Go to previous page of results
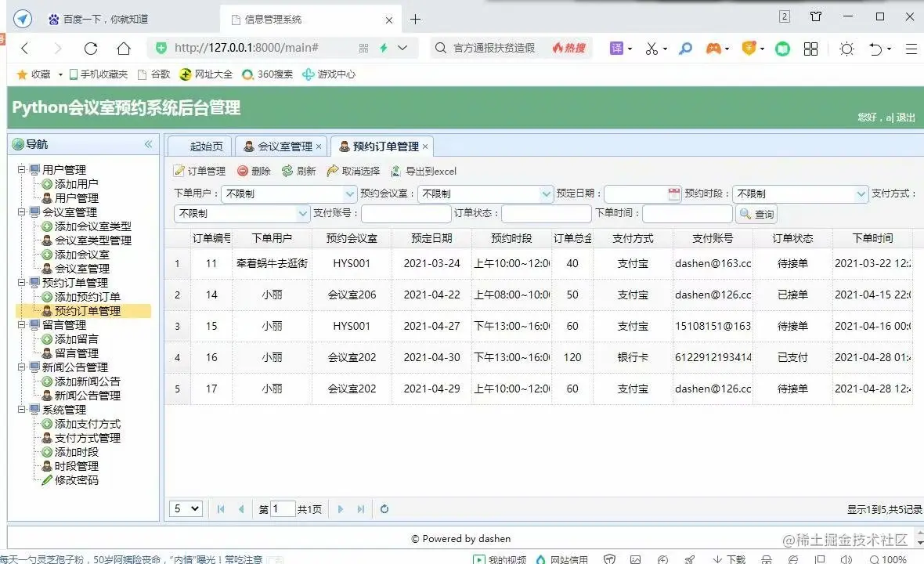The height and width of the screenshot is (564, 924). pyautogui.click(x=241, y=508)
